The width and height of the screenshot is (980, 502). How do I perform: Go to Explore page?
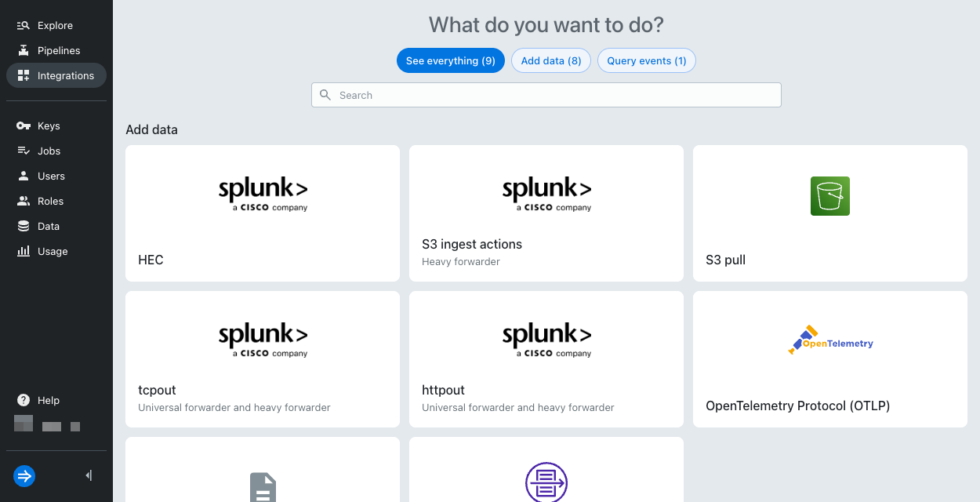tap(56, 25)
